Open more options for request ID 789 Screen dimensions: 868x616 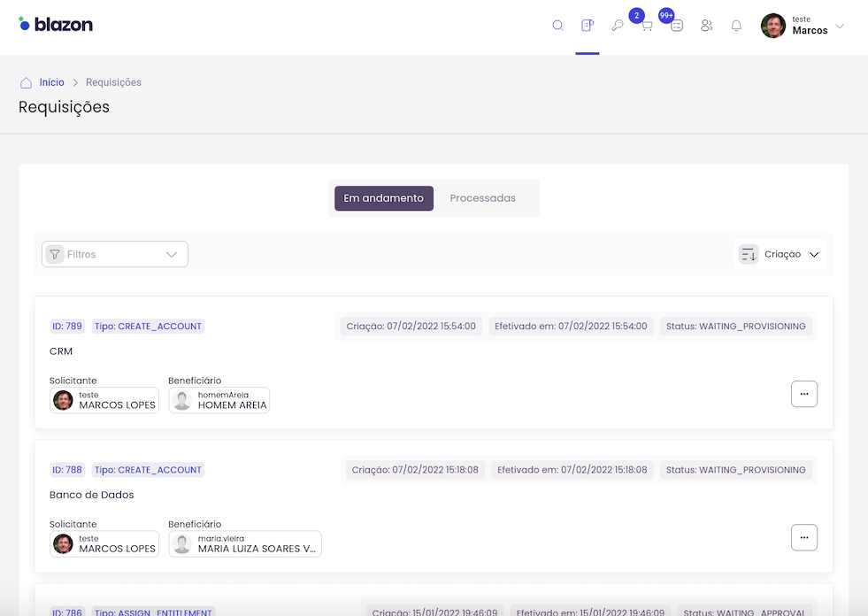(803, 394)
